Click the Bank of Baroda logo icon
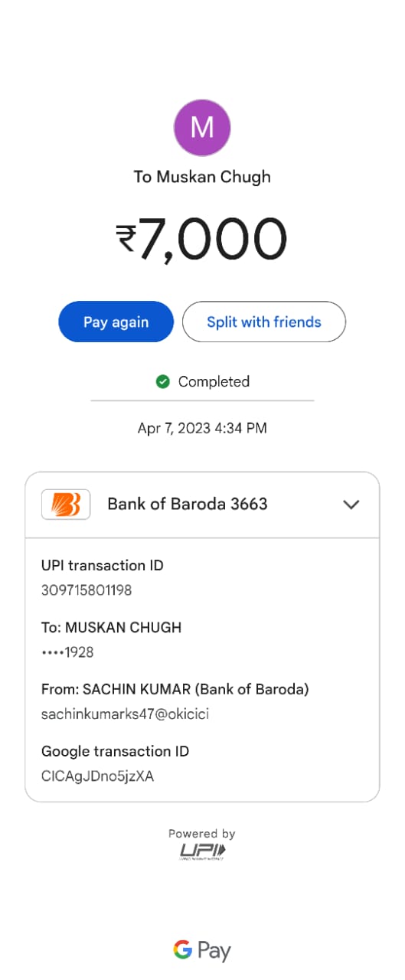Screen dimensions: 405x980 click(66, 505)
